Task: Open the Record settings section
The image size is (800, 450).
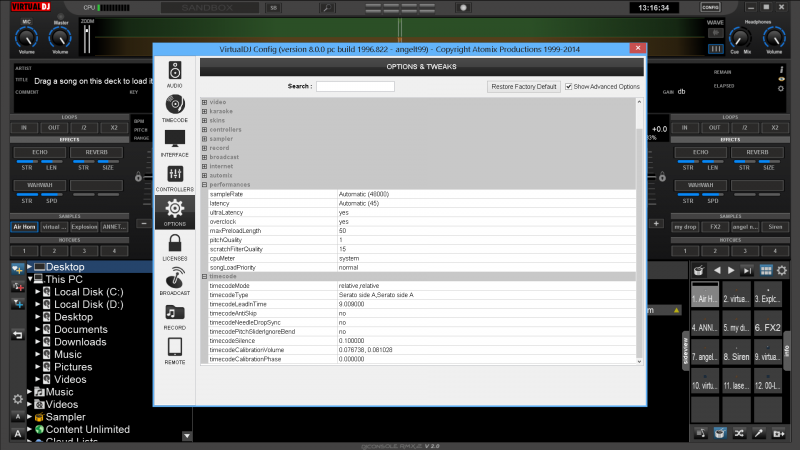Action: (174, 316)
